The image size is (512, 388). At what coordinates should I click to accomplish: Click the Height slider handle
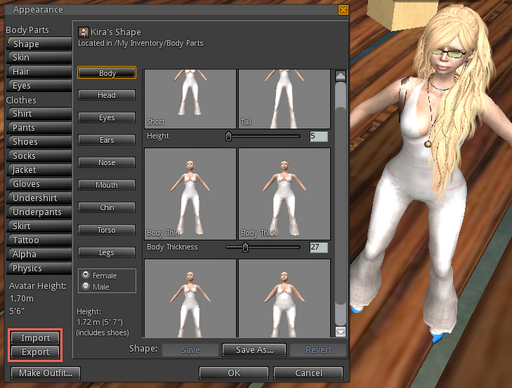tap(228, 136)
